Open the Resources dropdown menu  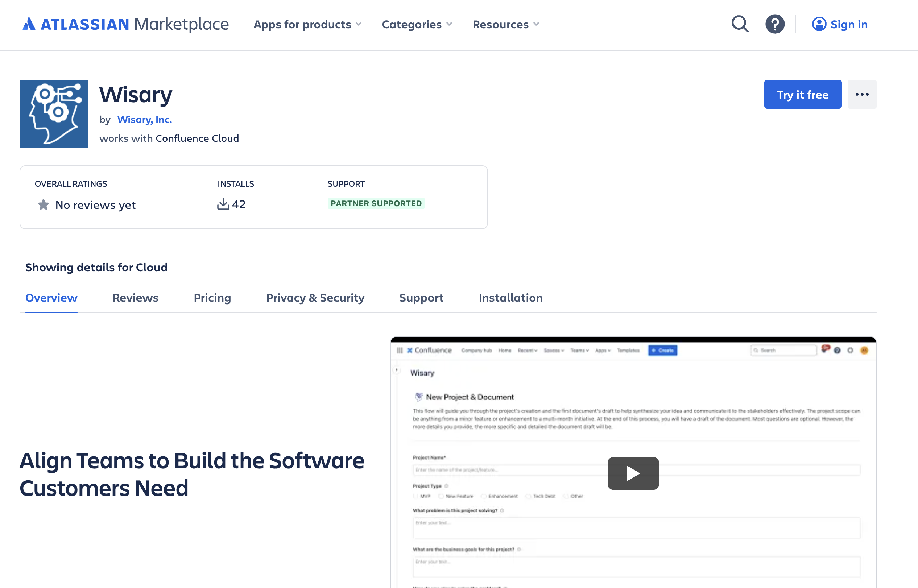[505, 24]
